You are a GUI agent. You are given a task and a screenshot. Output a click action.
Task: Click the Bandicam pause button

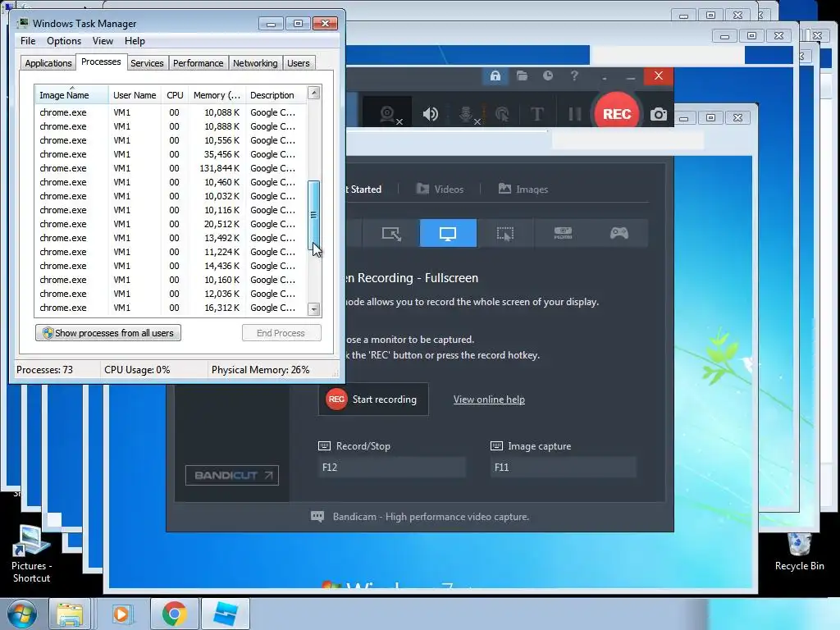(x=574, y=114)
